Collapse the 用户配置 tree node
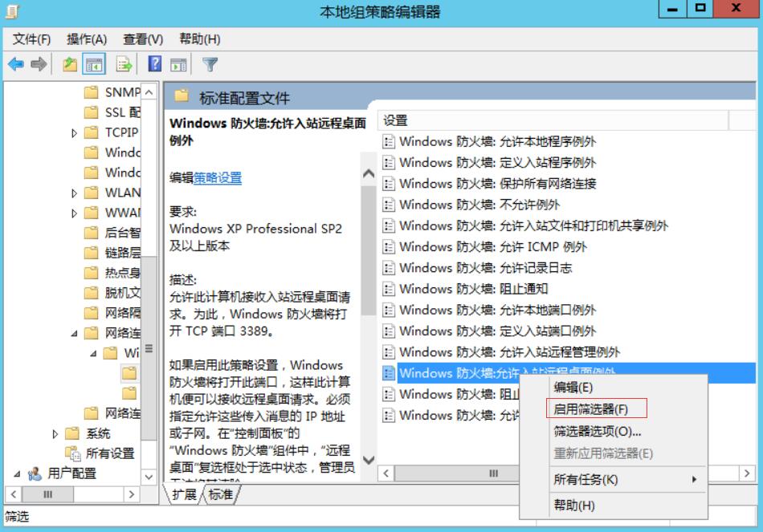The height and width of the screenshot is (532, 763). 17,473
